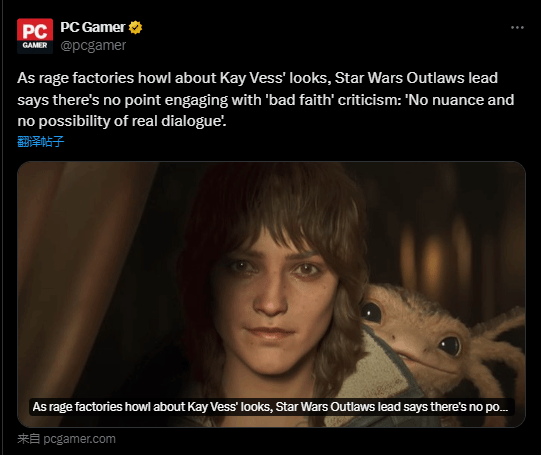Click 'rage factories' in the tweet text
The image size is (541, 455).
coord(86,78)
